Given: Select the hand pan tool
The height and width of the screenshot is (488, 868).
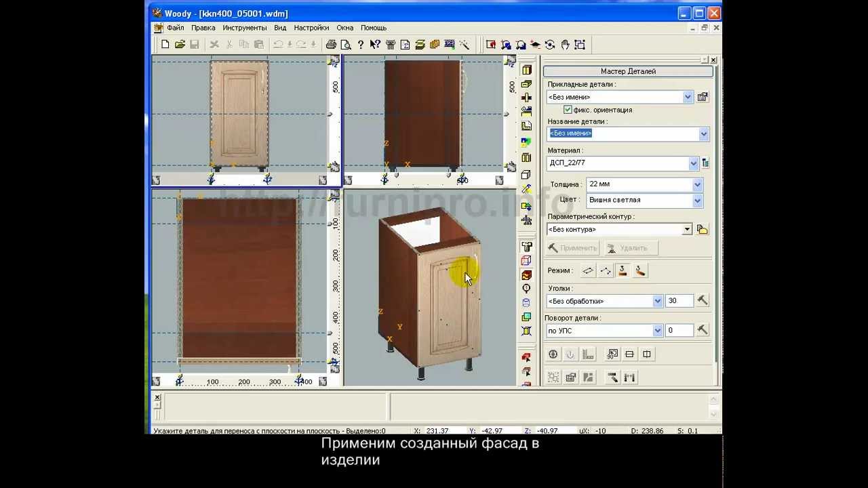Looking at the screenshot, I should pos(565,45).
